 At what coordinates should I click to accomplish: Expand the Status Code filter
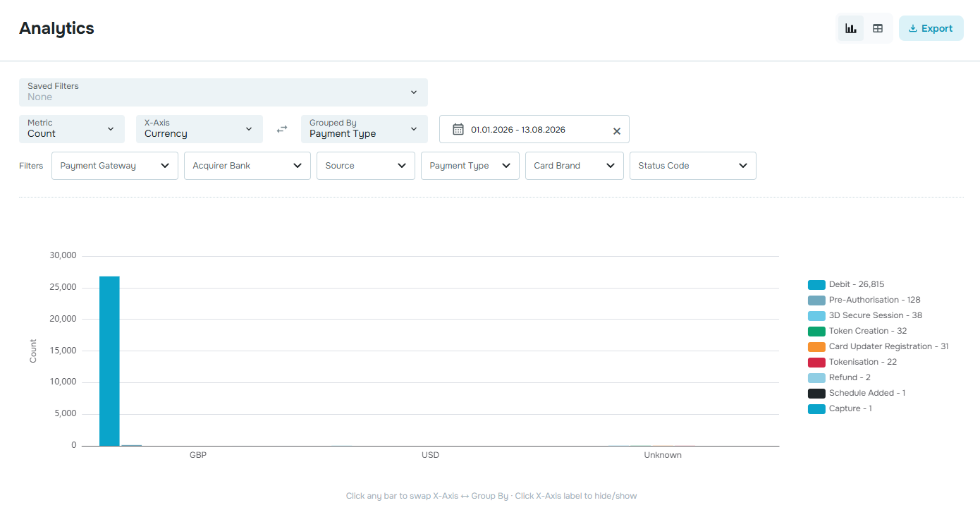point(693,166)
